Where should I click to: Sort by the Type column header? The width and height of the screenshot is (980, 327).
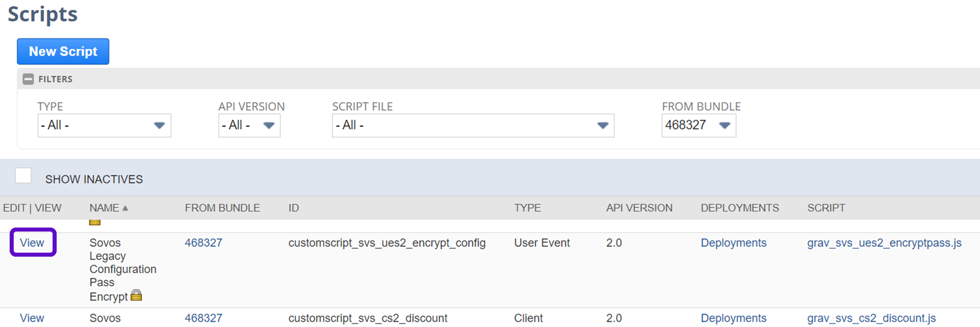point(527,208)
